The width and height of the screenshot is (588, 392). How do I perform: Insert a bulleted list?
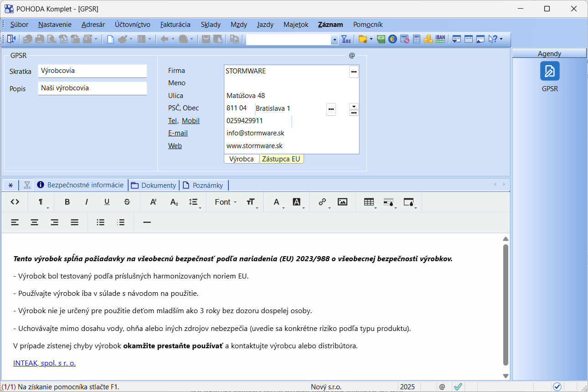pos(101,222)
